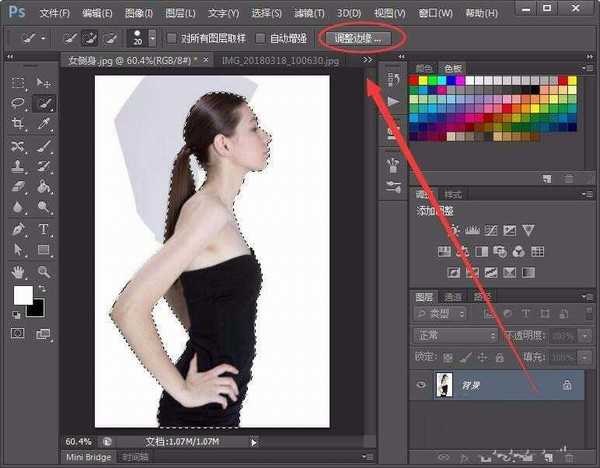600x468 pixels.
Task: Enable 自动增强 checkbox
Action: pos(261,38)
